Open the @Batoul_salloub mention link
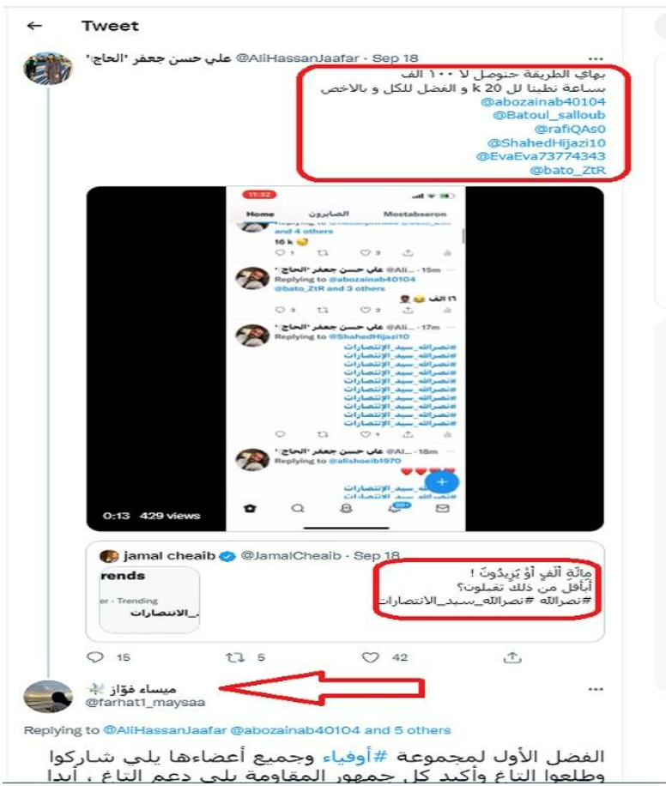Screen dimensions: 672x786 (549, 115)
